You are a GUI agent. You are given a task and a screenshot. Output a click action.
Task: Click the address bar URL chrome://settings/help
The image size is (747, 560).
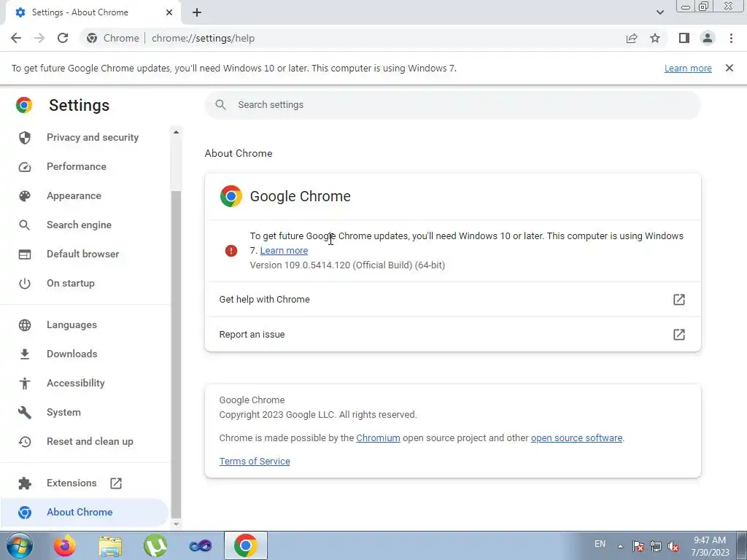[203, 38]
